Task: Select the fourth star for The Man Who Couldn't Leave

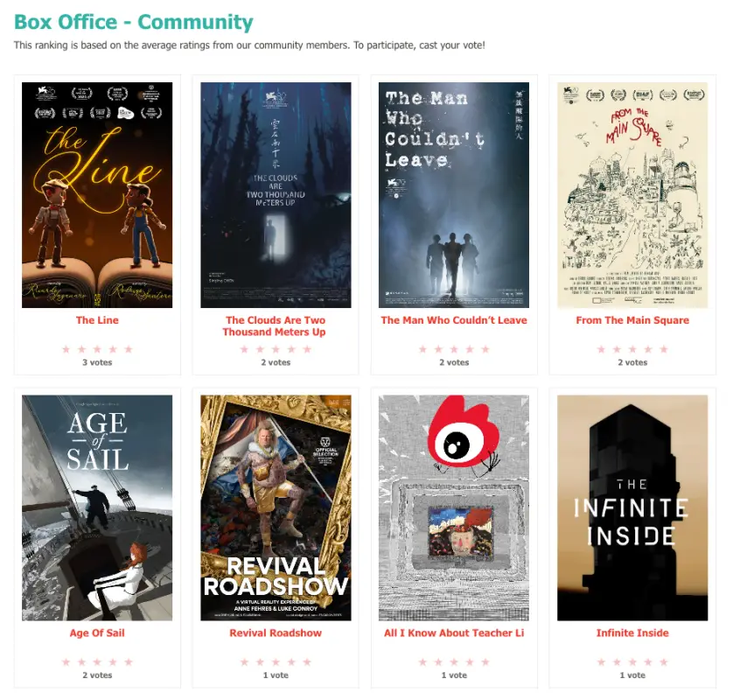Action: tap(470, 349)
